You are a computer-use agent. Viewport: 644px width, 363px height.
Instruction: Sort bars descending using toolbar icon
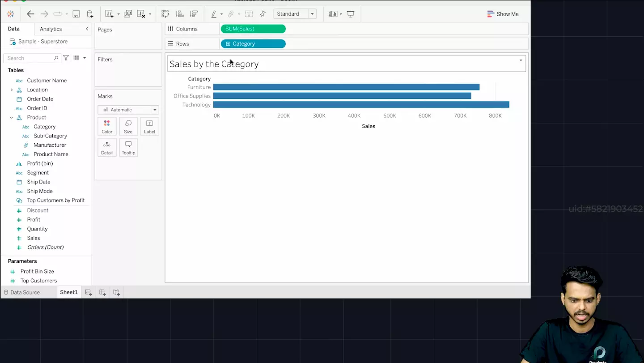(x=194, y=14)
